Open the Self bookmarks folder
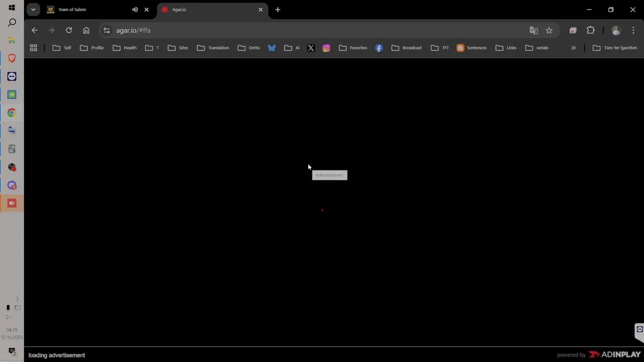 (x=62, y=48)
